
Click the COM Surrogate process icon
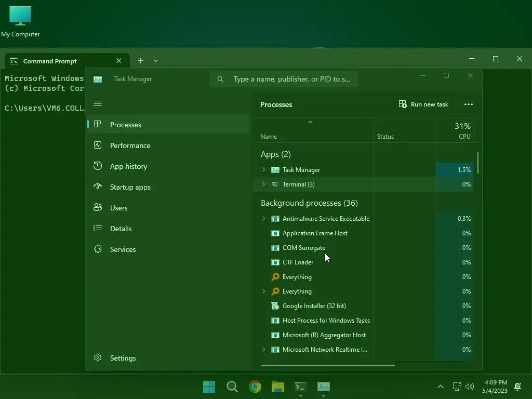pos(275,248)
